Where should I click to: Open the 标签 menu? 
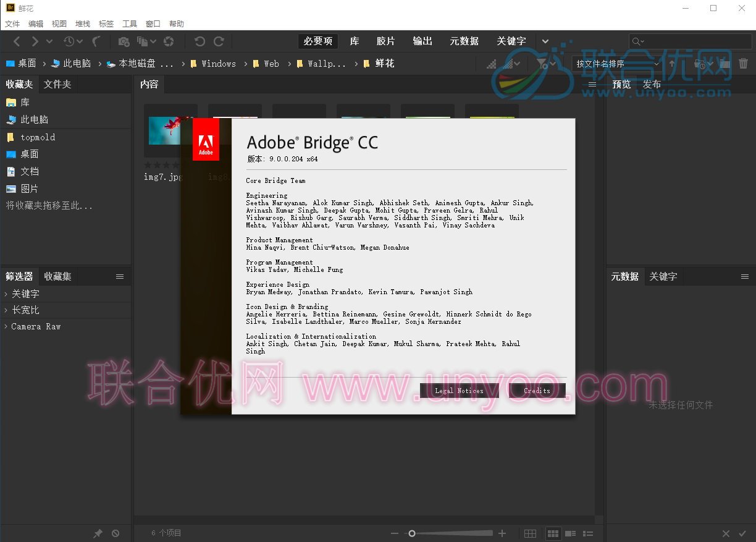[x=106, y=23]
